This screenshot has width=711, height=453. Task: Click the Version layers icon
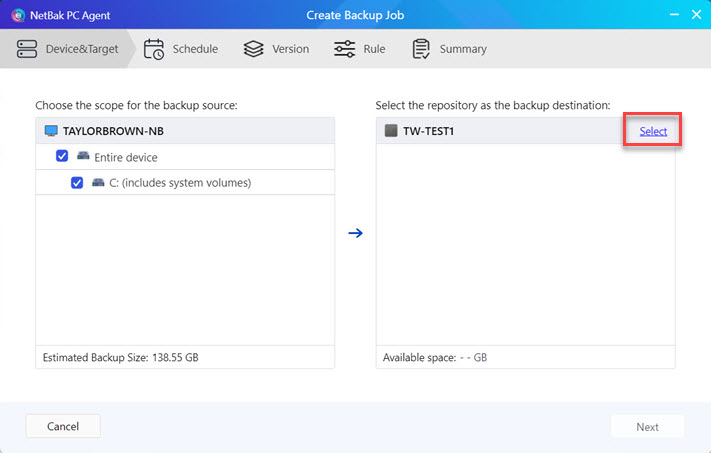click(x=254, y=49)
